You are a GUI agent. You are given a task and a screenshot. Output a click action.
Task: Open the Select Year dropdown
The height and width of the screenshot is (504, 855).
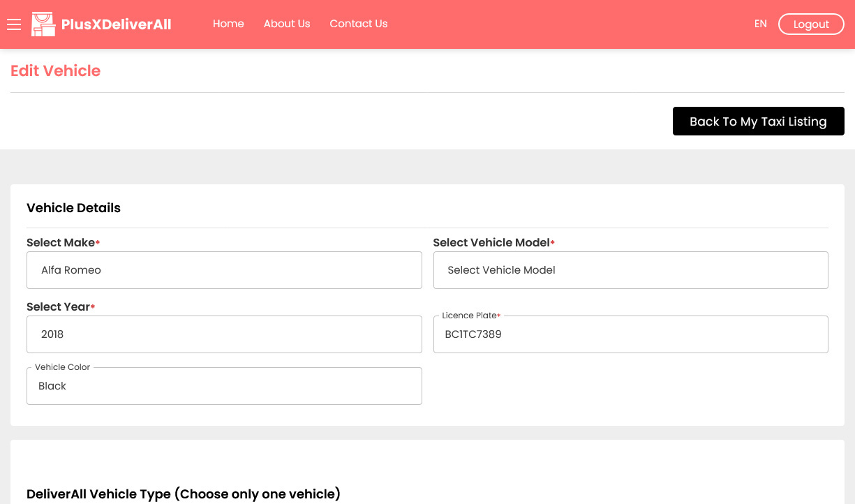tap(224, 334)
